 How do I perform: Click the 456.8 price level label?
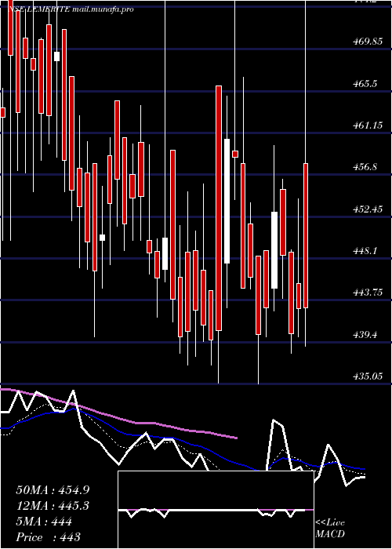[365, 167]
